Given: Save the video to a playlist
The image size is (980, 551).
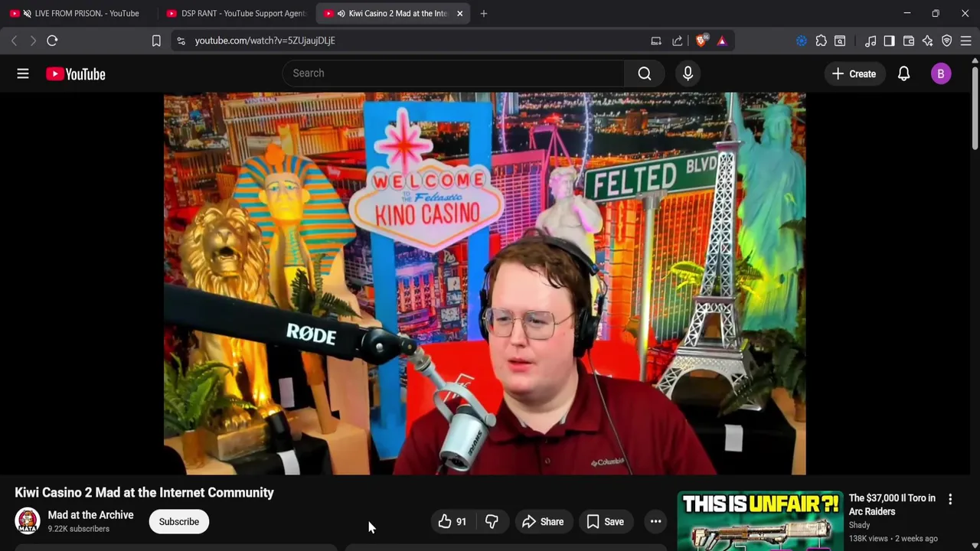Looking at the screenshot, I should pos(605,522).
